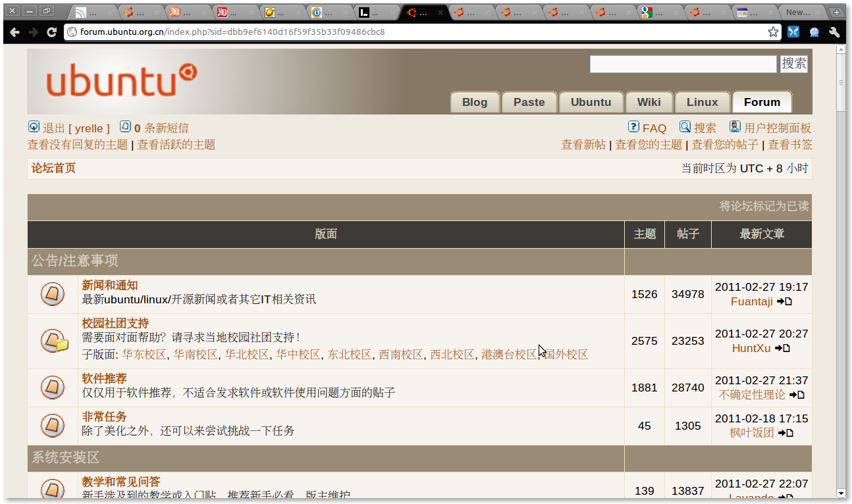Click the forum icon for 软件推荐
The image size is (852, 504).
click(x=53, y=388)
